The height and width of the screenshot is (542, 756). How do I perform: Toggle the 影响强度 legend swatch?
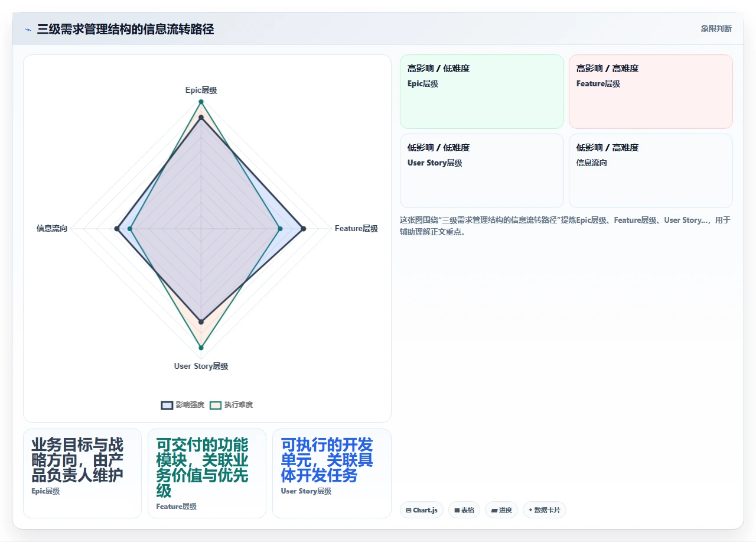[167, 405]
